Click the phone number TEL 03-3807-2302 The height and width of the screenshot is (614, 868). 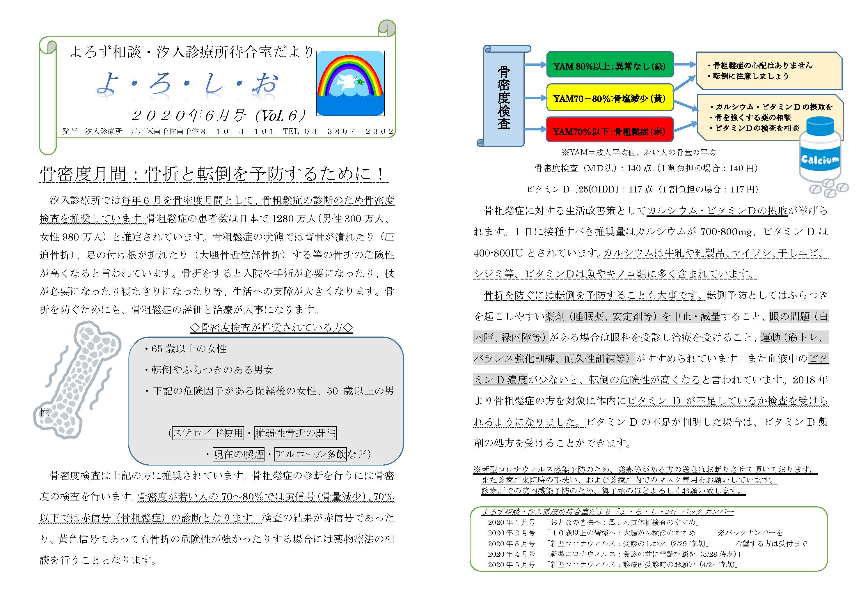338,131
